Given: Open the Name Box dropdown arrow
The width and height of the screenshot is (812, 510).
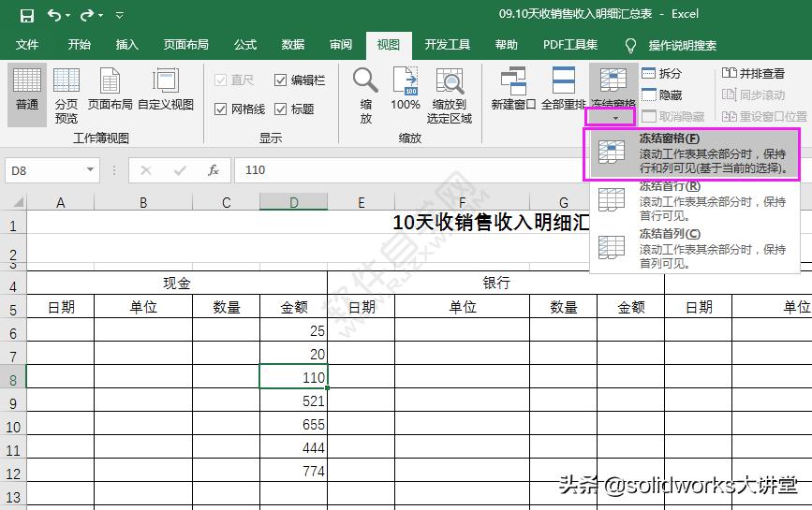Looking at the screenshot, I should tap(91, 169).
